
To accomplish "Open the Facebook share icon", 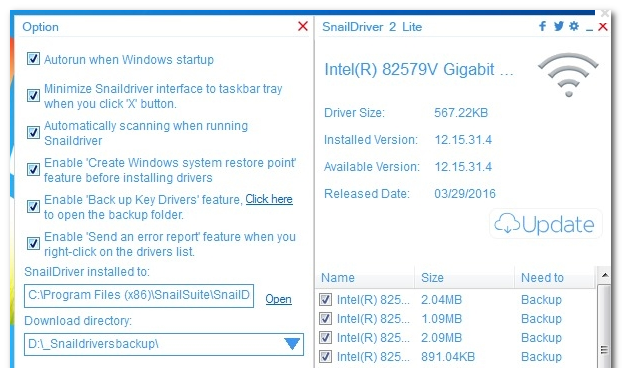I will 542,26.
